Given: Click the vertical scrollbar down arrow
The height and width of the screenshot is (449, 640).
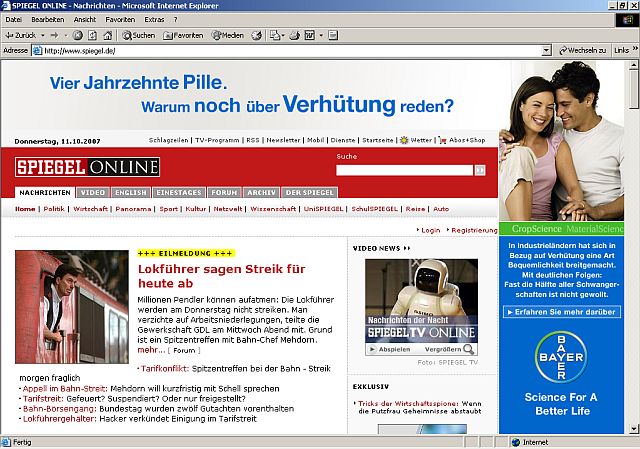Looking at the screenshot, I should (634, 429).
